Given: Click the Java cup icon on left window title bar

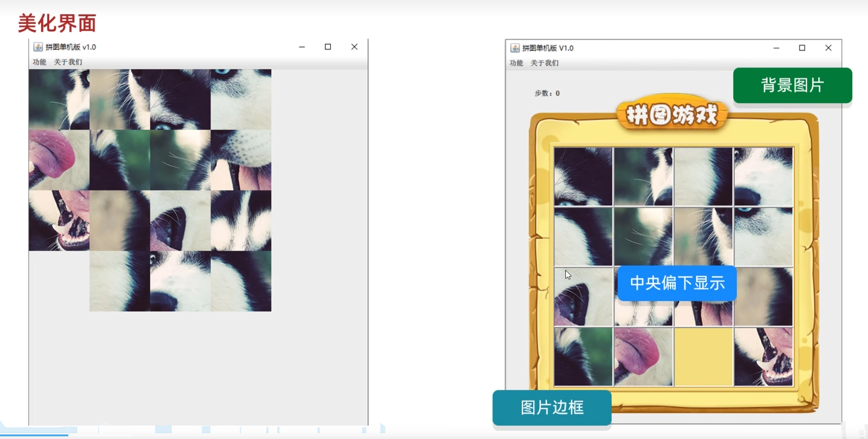Looking at the screenshot, I should pyautogui.click(x=38, y=47).
